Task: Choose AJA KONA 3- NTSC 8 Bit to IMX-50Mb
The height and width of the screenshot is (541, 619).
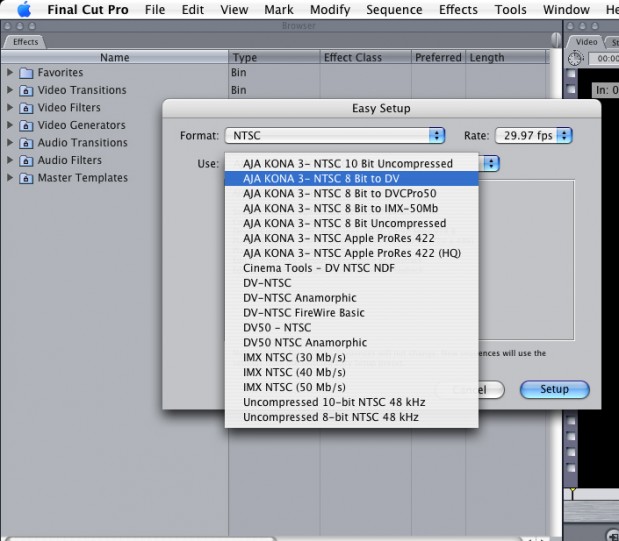Action: [351, 208]
